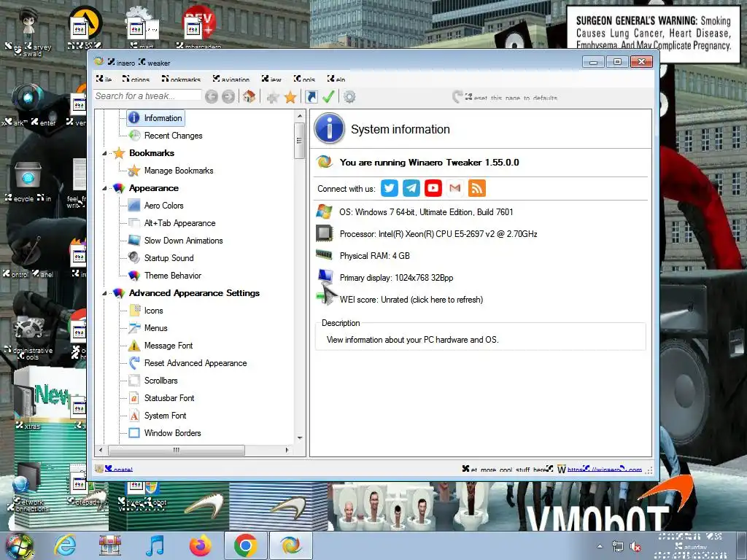Click the back navigation arrow
Viewport: 747px width, 560px height.
(x=212, y=97)
